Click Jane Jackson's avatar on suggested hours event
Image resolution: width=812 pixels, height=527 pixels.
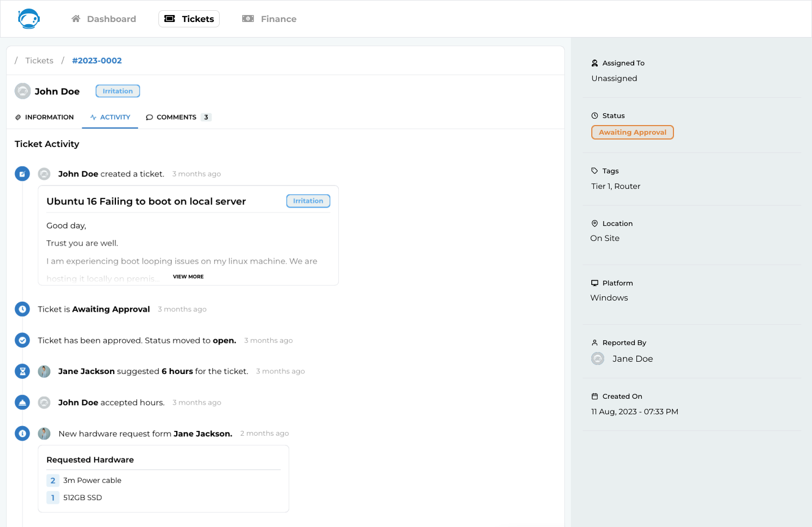[x=45, y=371]
